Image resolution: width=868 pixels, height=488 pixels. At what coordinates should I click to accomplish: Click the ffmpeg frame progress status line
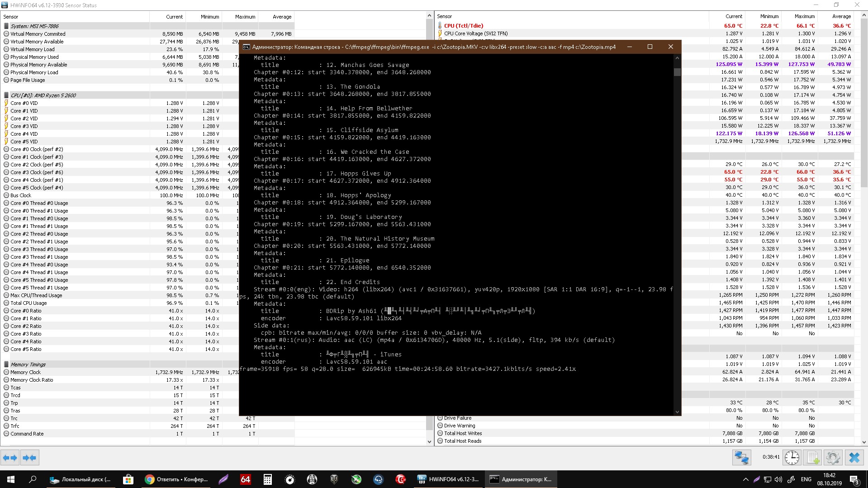[408, 369]
